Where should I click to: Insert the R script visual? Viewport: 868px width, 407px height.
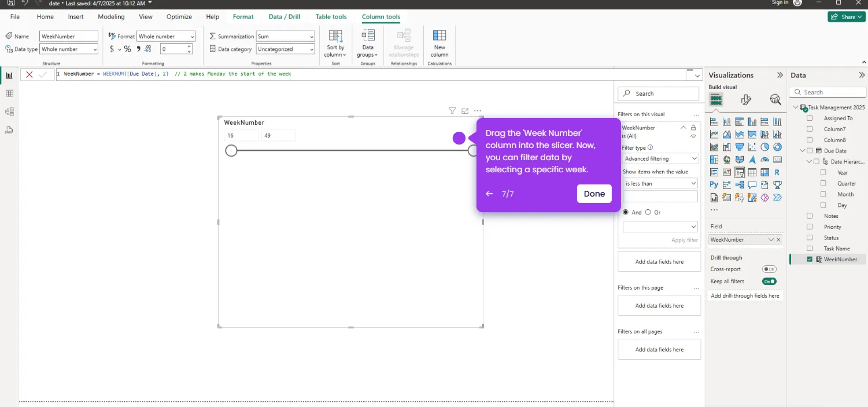(777, 172)
